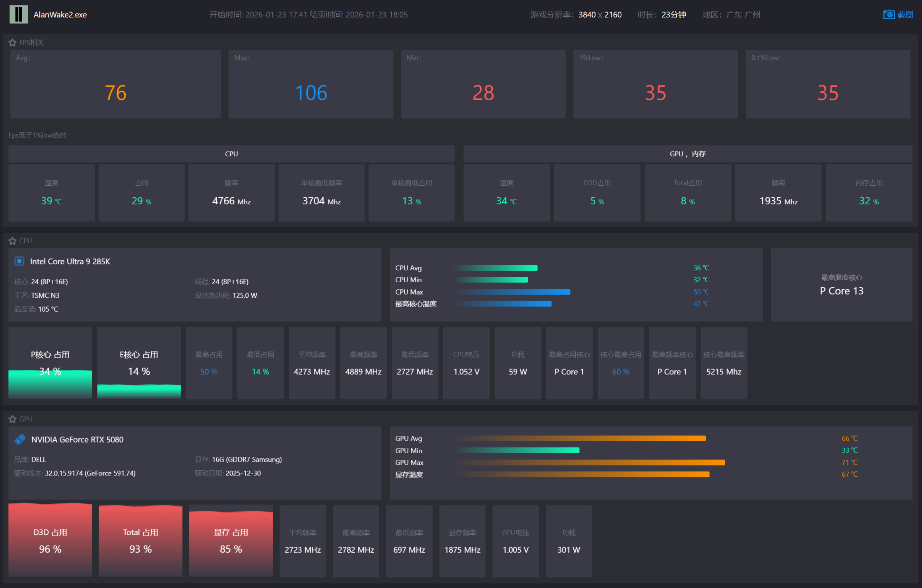Click the AlanWake2.exe game icon
922x588 pixels.
tap(18, 14)
